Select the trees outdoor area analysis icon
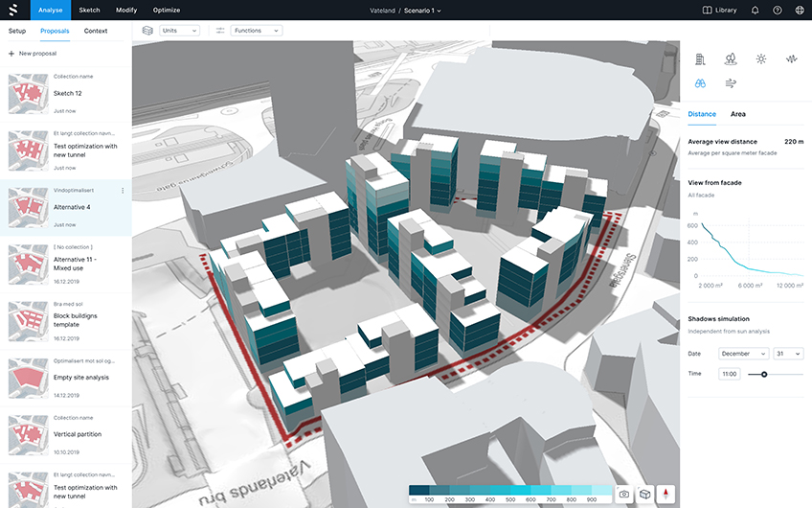This screenshot has height=508, width=812. click(x=731, y=58)
